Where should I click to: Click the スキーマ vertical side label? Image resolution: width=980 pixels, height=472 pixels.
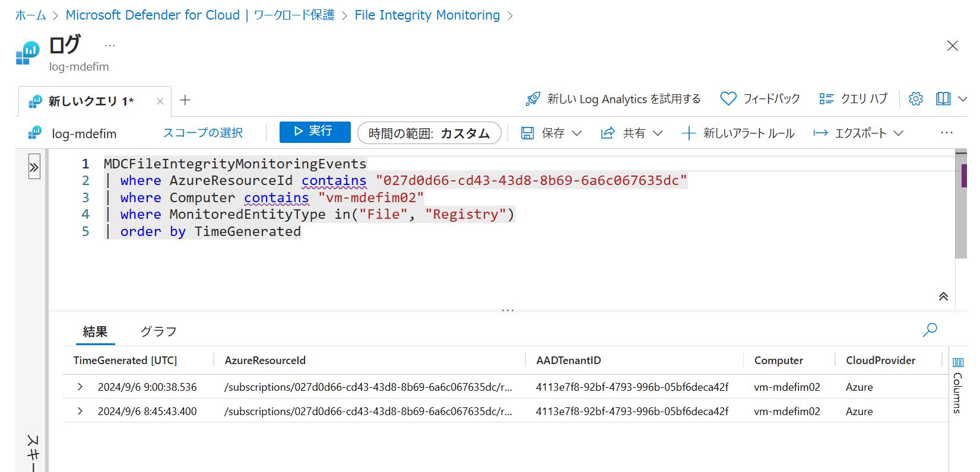pos(33,454)
